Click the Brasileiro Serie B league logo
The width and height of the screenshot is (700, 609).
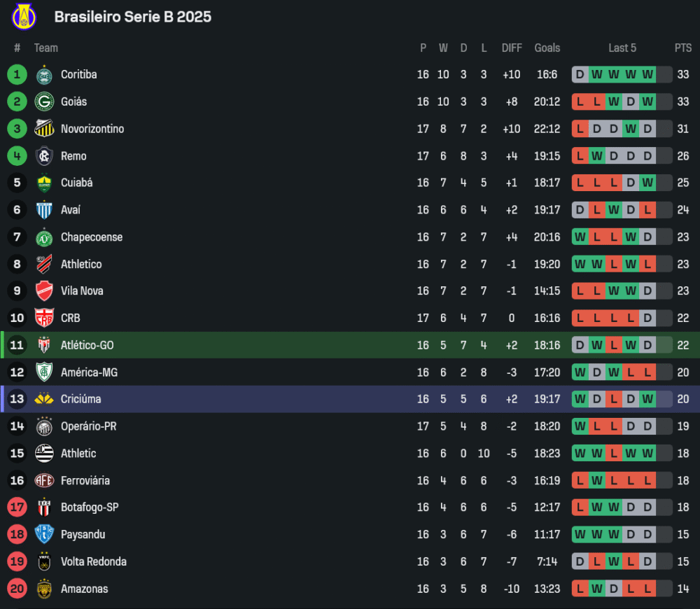click(24, 17)
